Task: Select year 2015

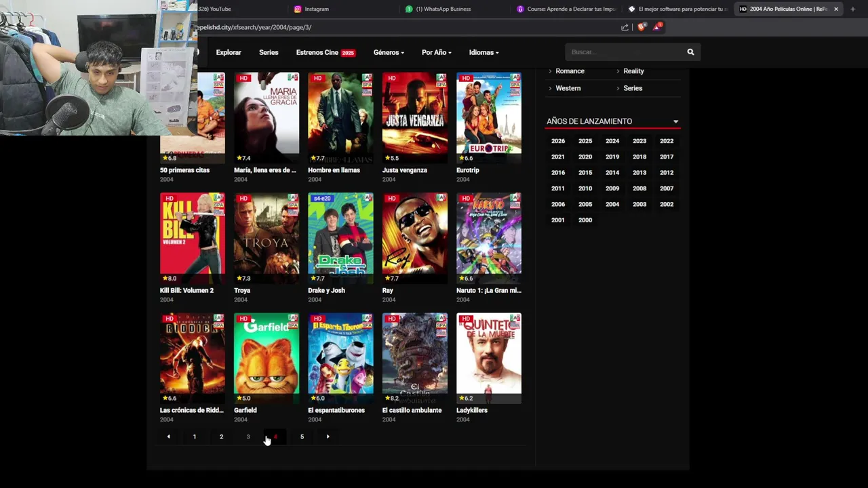Action: 585,173
